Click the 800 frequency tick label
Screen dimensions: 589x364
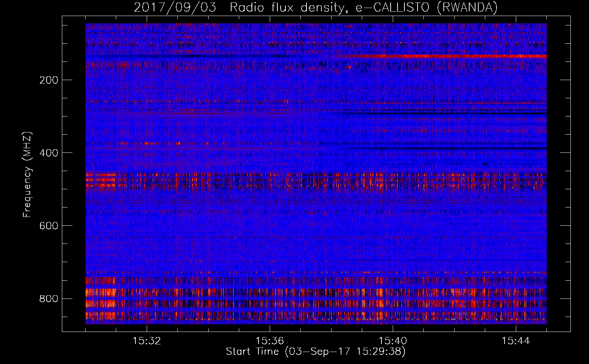point(49,299)
